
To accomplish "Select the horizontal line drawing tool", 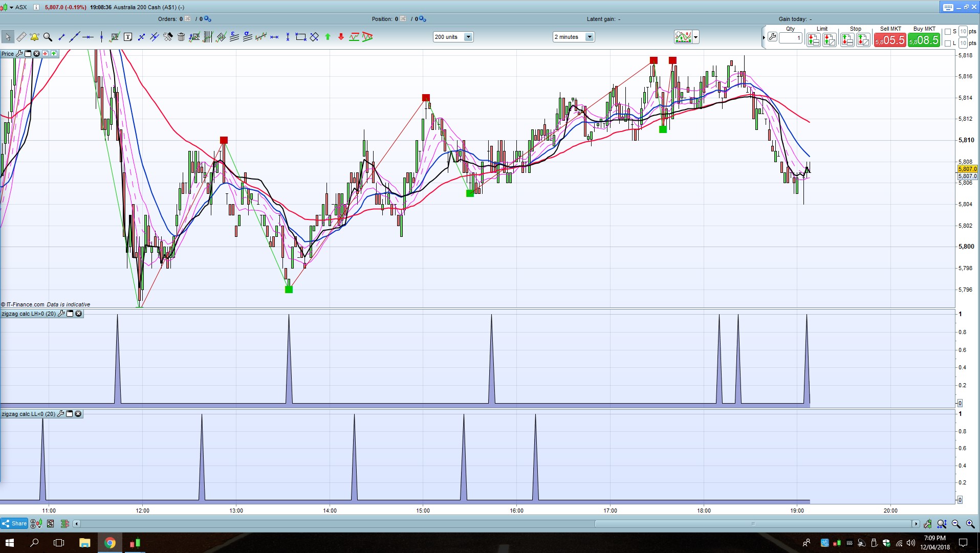I will pos(88,37).
